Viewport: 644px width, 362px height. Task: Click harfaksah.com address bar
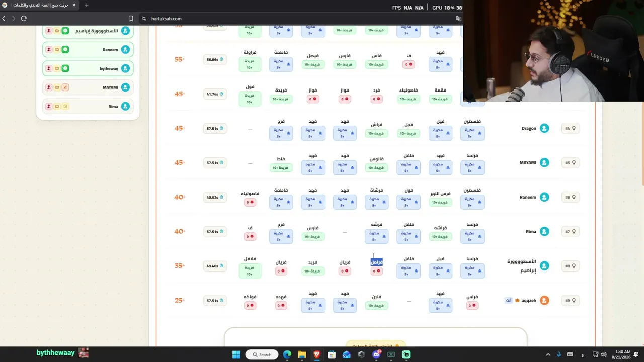click(167, 19)
